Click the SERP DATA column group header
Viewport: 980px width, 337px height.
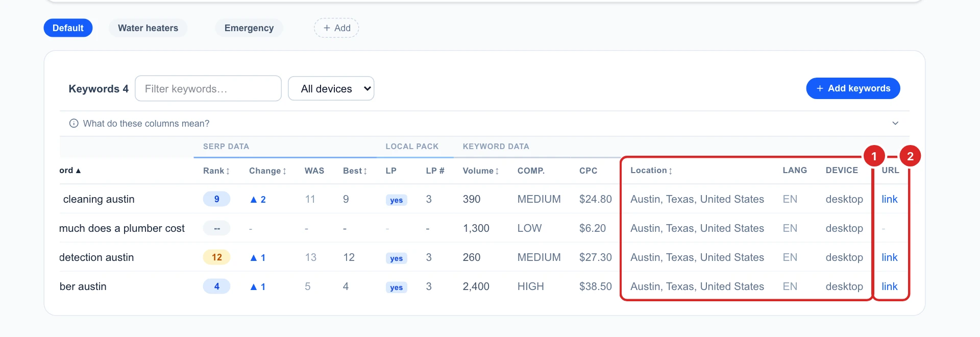226,147
